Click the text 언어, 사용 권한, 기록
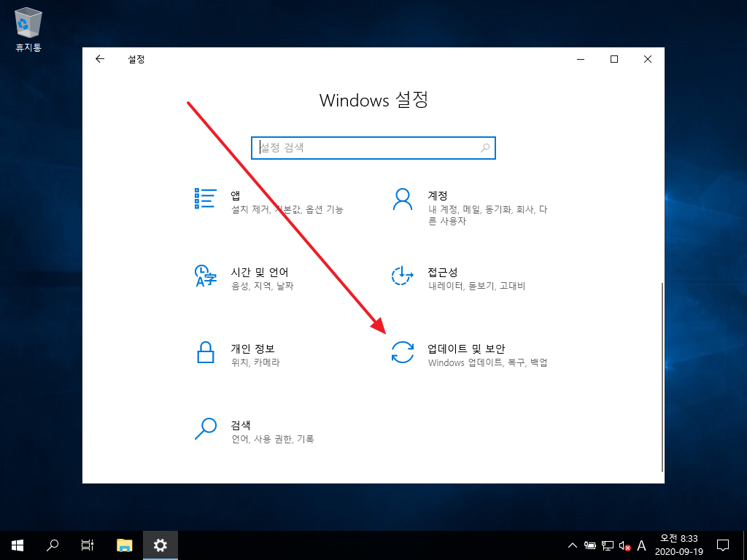This screenshot has height=560, width=747. pyautogui.click(x=273, y=440)
